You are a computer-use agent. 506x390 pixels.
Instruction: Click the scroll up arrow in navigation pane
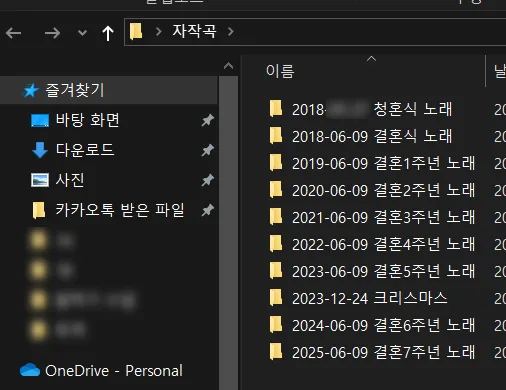click(x=228, y=66)
